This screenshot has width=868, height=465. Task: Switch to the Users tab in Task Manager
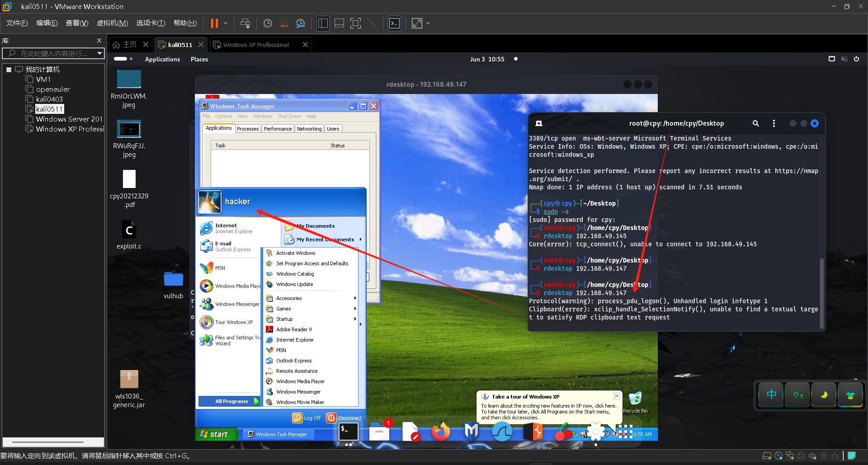pos(333,129)
